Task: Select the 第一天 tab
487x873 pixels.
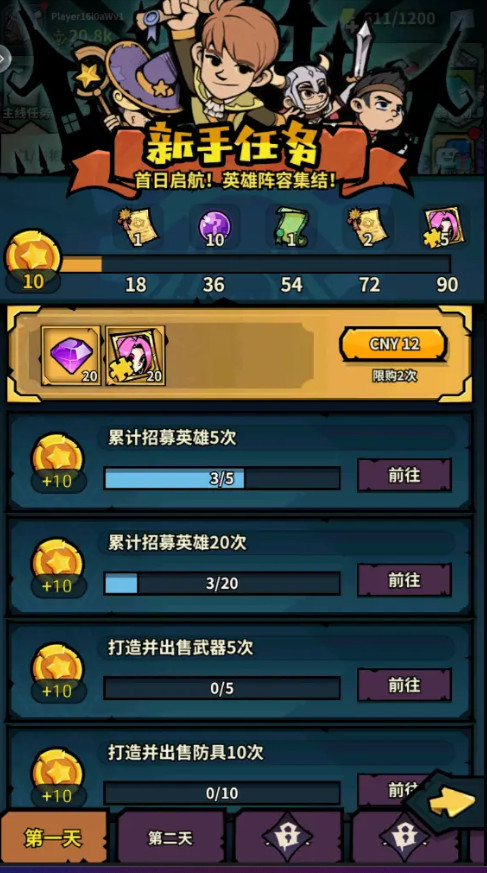Action: tap(53, 837)
